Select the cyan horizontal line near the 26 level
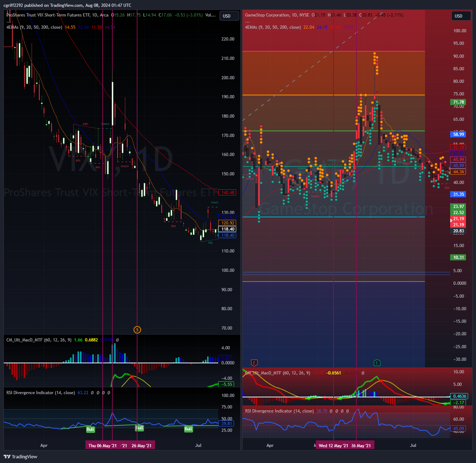The width and height of the screenshot is (476, 463). click(333, 217)
